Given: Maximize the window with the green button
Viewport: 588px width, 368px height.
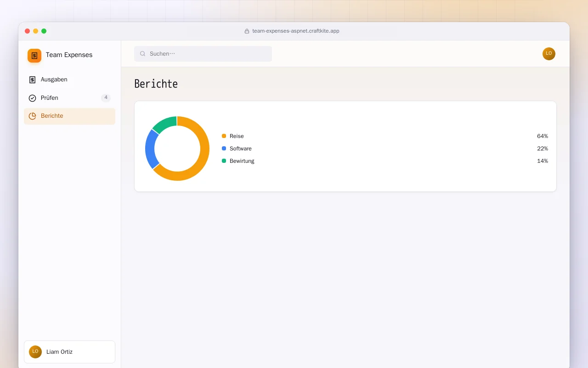Looking at the screenshot, I should coord(44,31).
